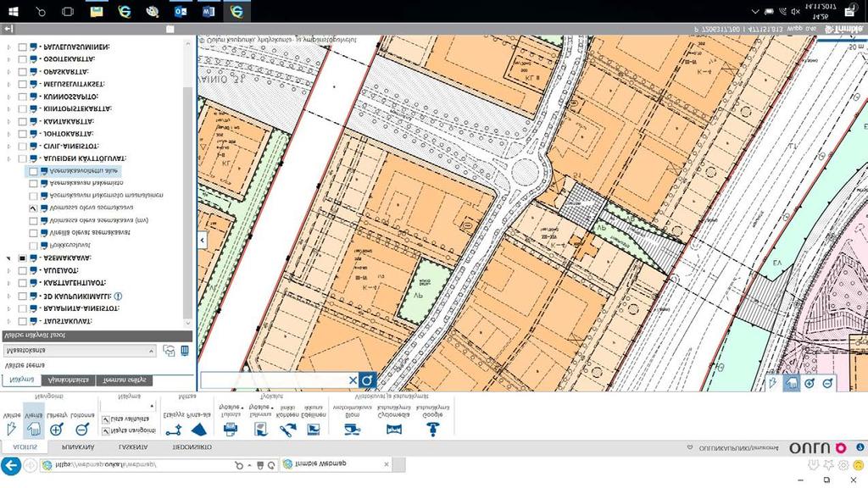The height and width of the screenshot is (488, 868).
Task: Expand the KARTTALEHTIJAOT layer group
Action: (x=8, y=283)
